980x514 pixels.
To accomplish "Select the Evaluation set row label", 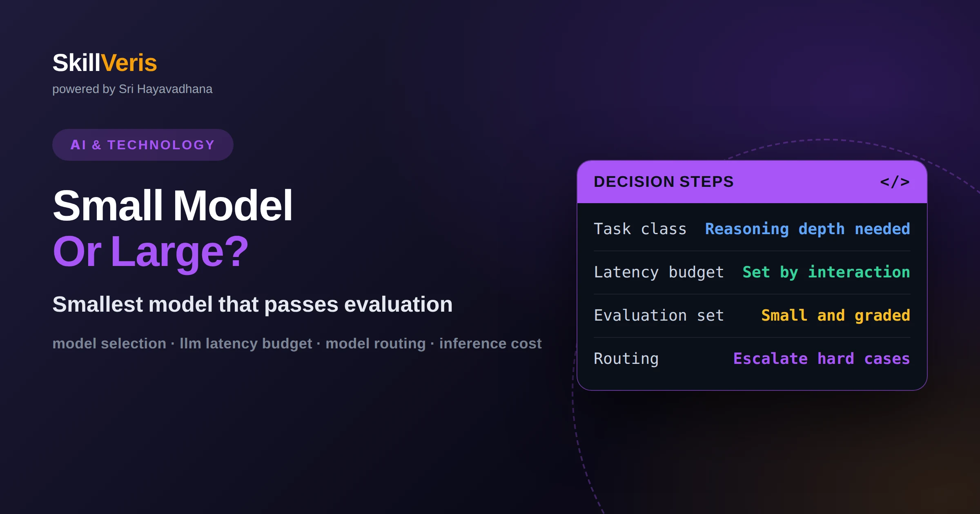I will tap(659, 315).
